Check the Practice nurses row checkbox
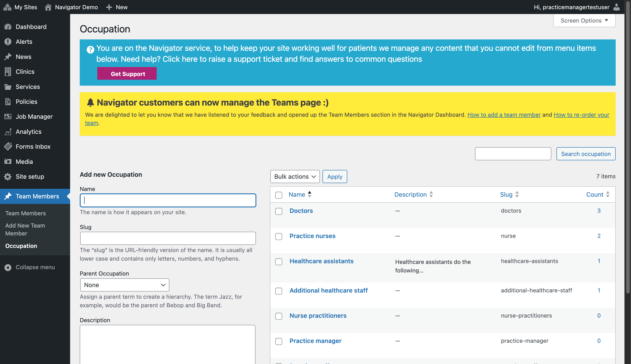 (x=279, y=236)
